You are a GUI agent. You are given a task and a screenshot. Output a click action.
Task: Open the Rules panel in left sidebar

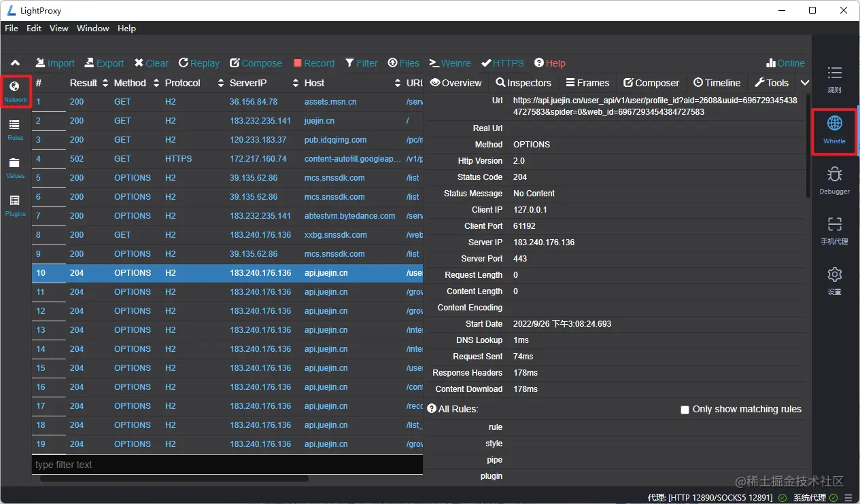[x=15, y=129]
